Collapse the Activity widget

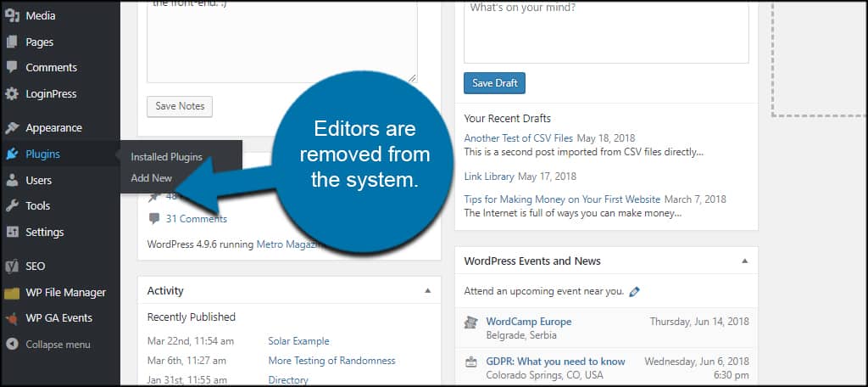(427, 290)
